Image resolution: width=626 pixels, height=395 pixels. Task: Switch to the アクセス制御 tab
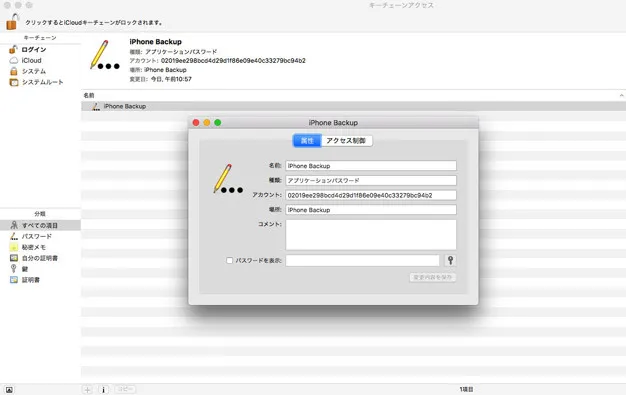coord(346,141)
